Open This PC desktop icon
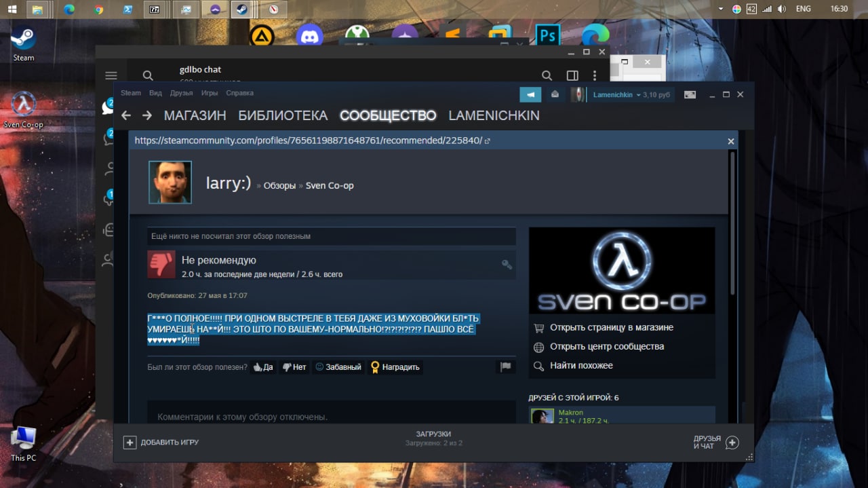 pos(24,444)
